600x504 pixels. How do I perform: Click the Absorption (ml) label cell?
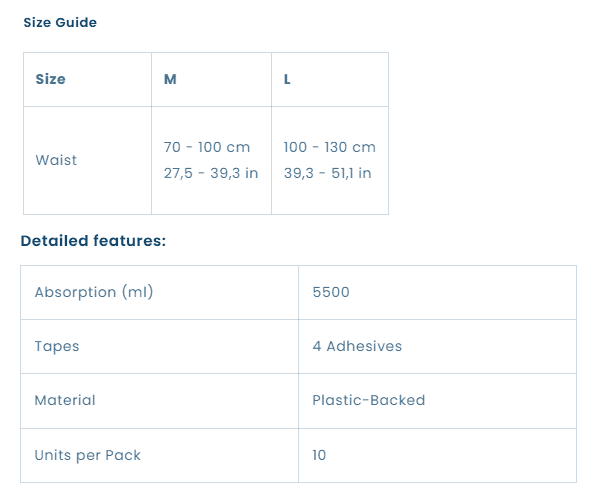159,292
